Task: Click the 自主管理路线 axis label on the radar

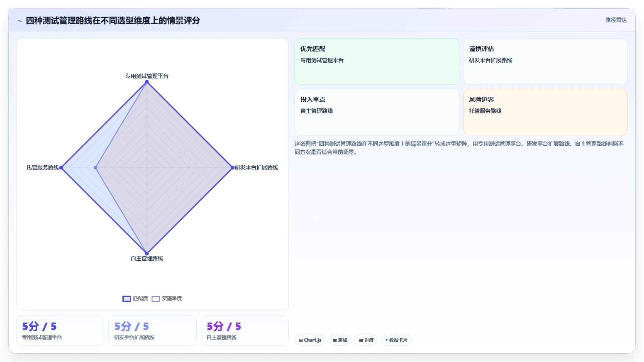Action: pos(147,258)
